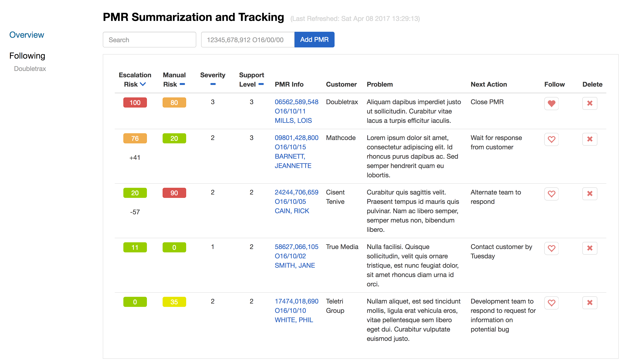The image size is (628, 364).
Task: Follow the True Media PMR
Action: point(551,248)
